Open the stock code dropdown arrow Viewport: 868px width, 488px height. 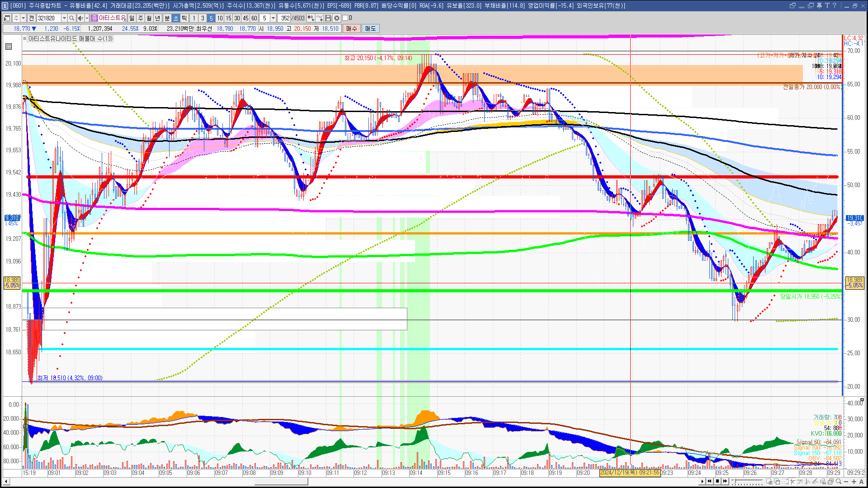(64, 18)
